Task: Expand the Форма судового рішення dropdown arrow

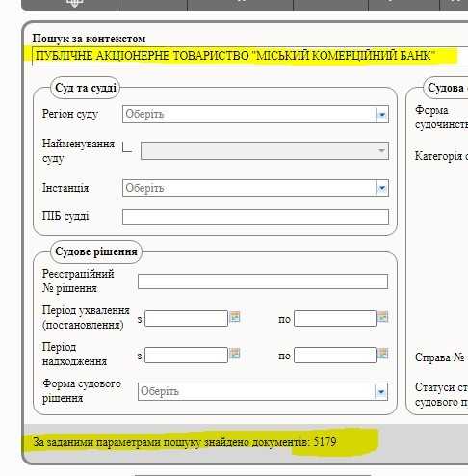Action: pyautogui.click(x=381, y=391)
